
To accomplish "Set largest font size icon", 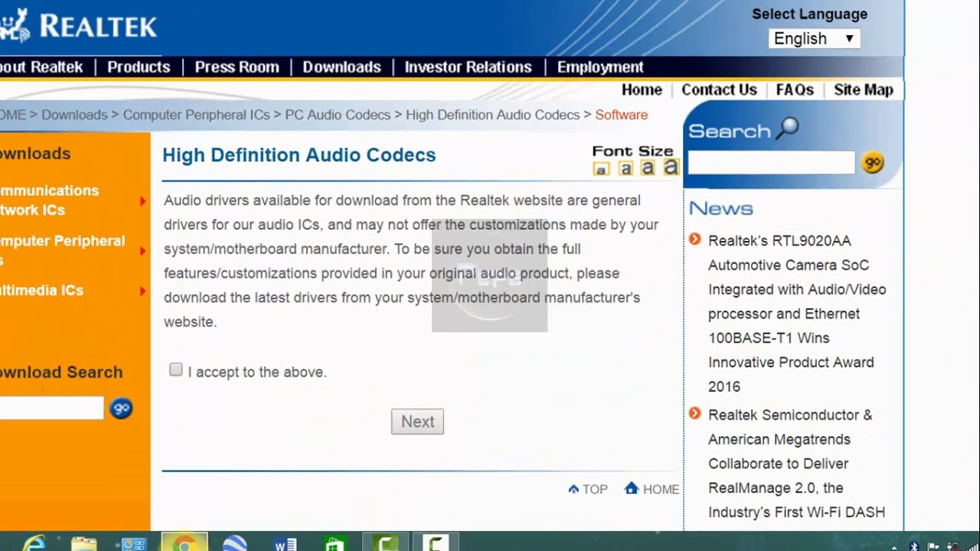I will pos(671,166).
